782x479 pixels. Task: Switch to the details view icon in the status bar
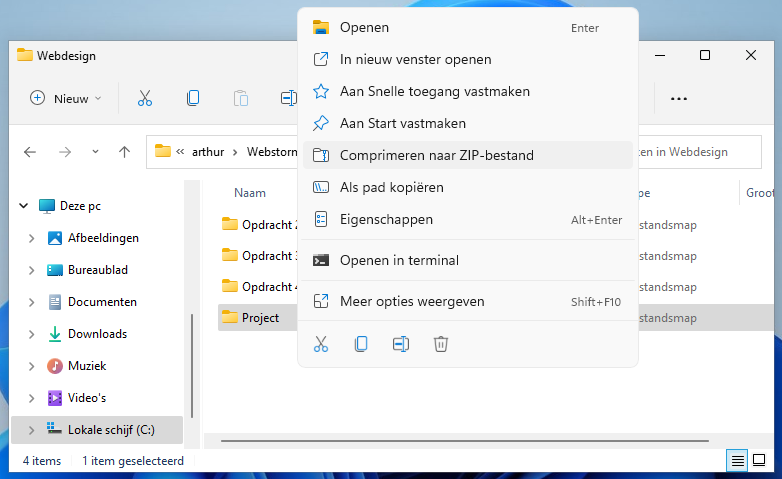(x=737, y=460)
